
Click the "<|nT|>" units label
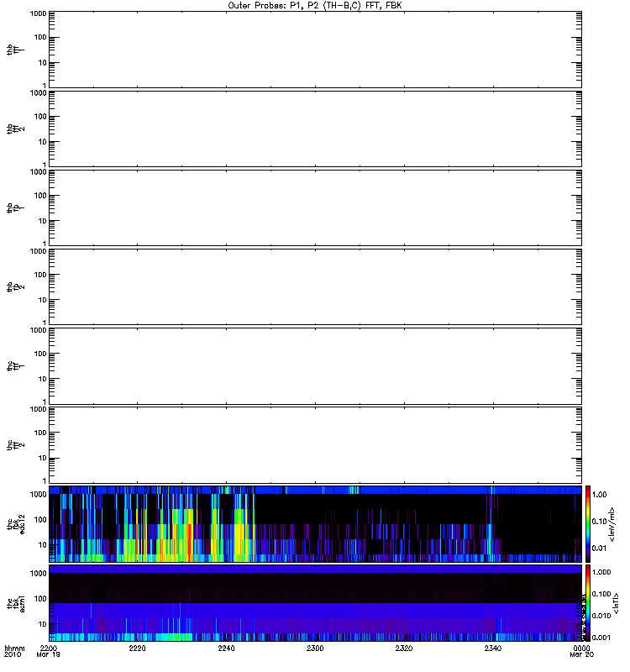616,603
